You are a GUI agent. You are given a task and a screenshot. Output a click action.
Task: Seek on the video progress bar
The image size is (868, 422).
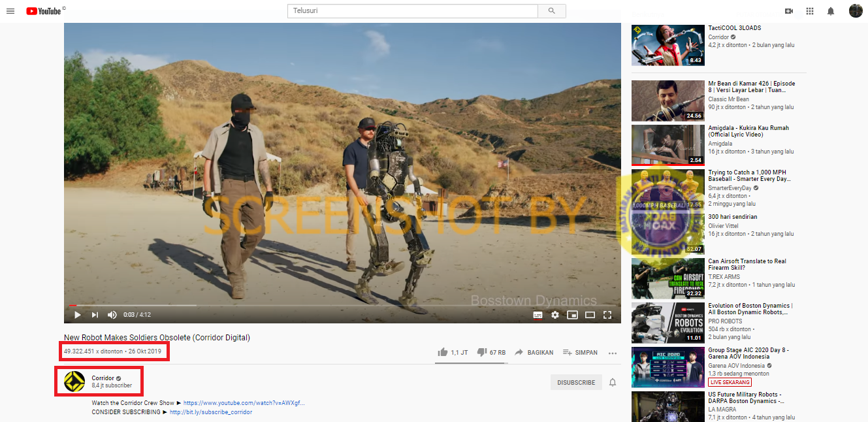click(x=342, y=305)
